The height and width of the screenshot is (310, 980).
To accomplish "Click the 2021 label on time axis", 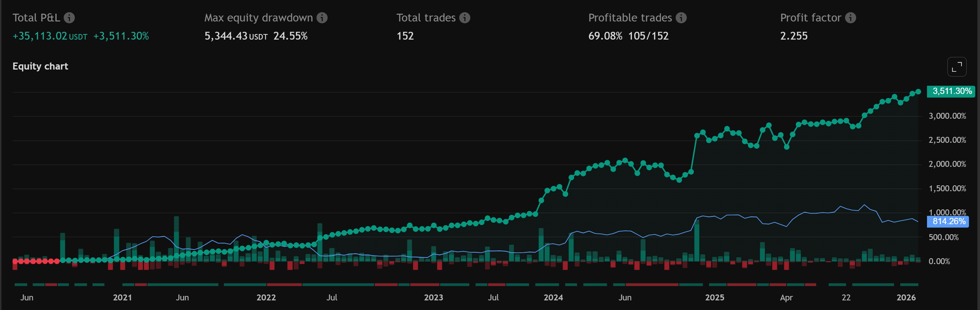I will coord(122,297).
